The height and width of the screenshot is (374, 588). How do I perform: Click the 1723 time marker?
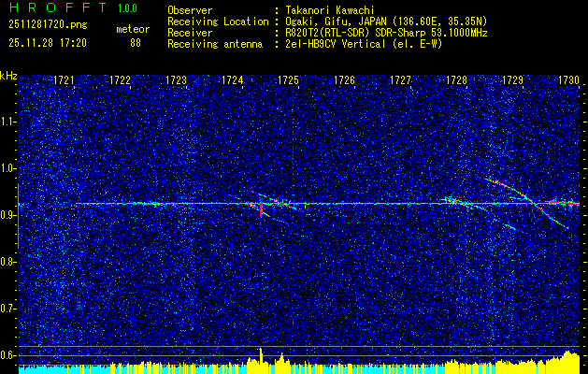177,79
